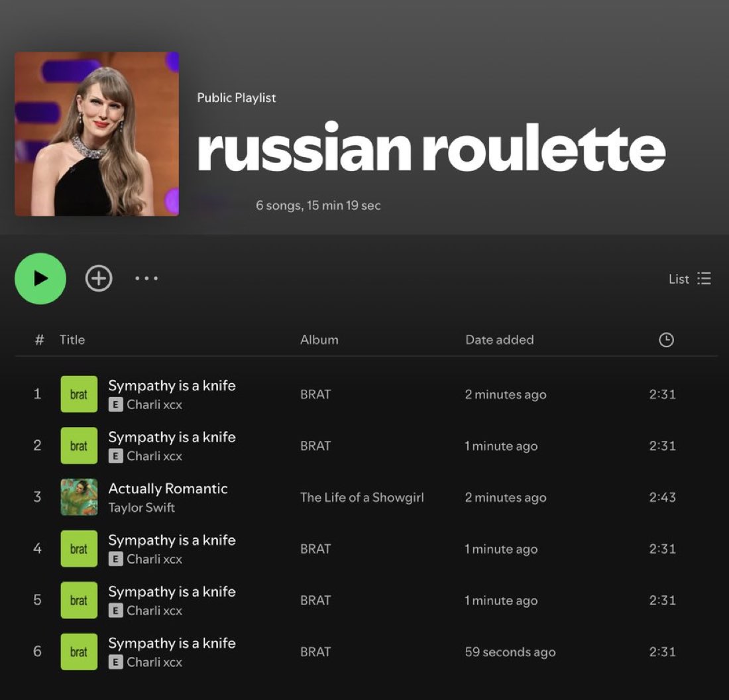
Task: Click the explicit E badge in row 6
Action: [x=115, y=662]
